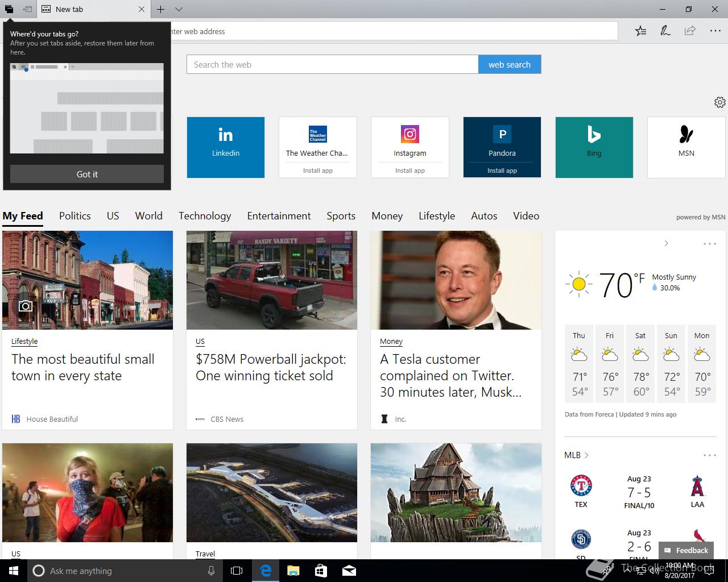Click the Angels LAA team logo
Image resolution: width=728 pixels, height=582 pixels.
(698, 486)
